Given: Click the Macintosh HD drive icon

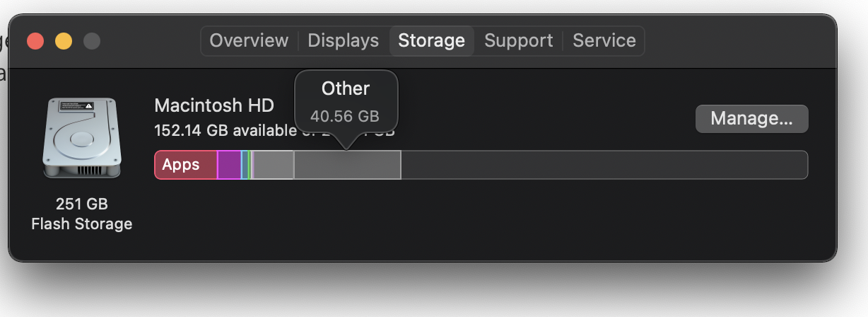Looking at the screenshot, I should (x=81, y=139).
